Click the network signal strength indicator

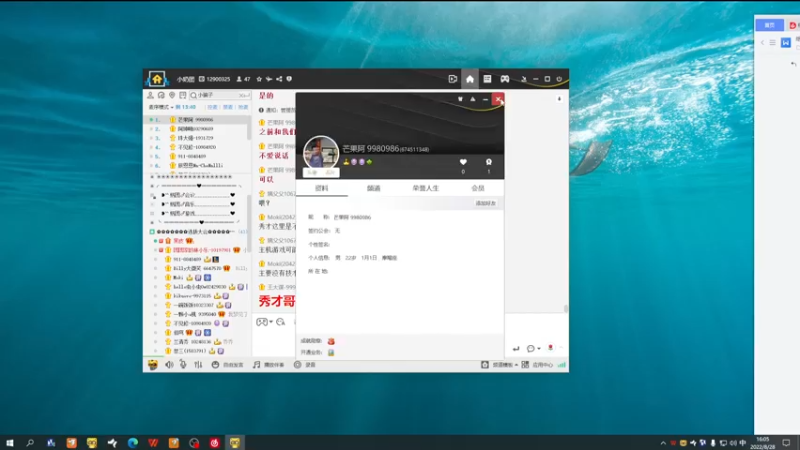tap(562, 365)
